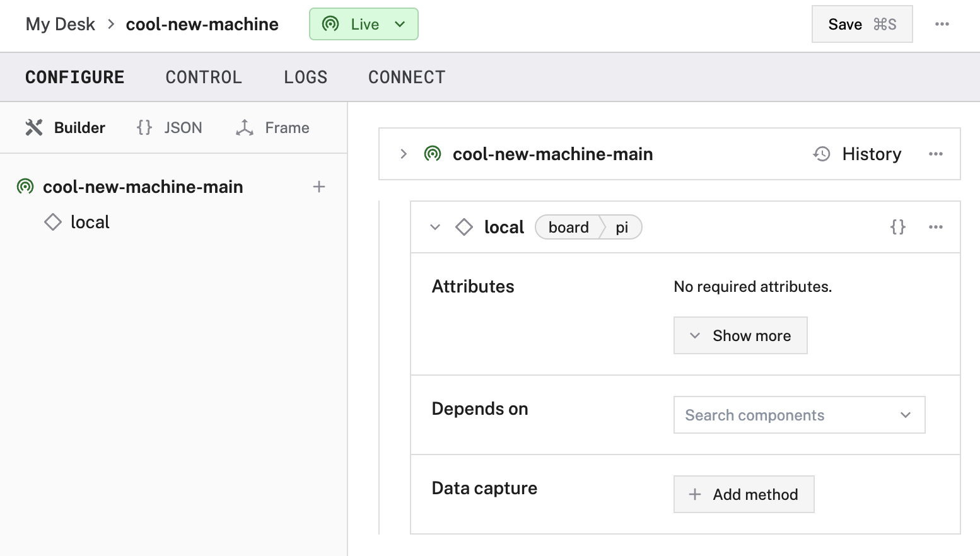The image size is (980, 556).
Task: Open the LOGS tab
Action: (305, 76)
